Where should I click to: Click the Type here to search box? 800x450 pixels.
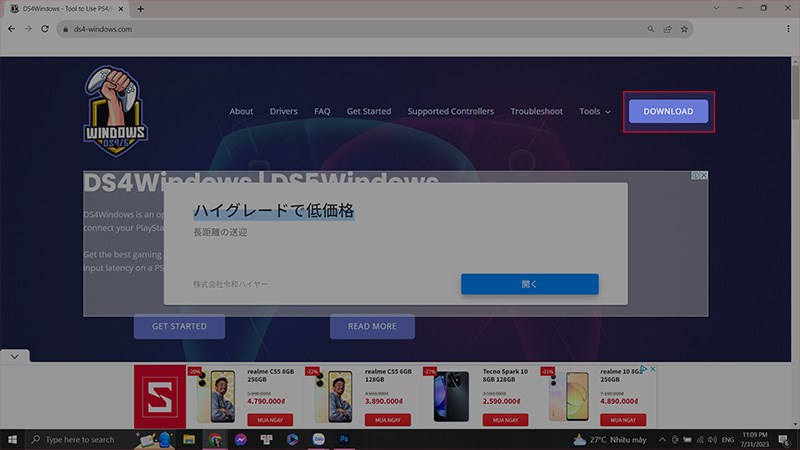click(79, 439)
